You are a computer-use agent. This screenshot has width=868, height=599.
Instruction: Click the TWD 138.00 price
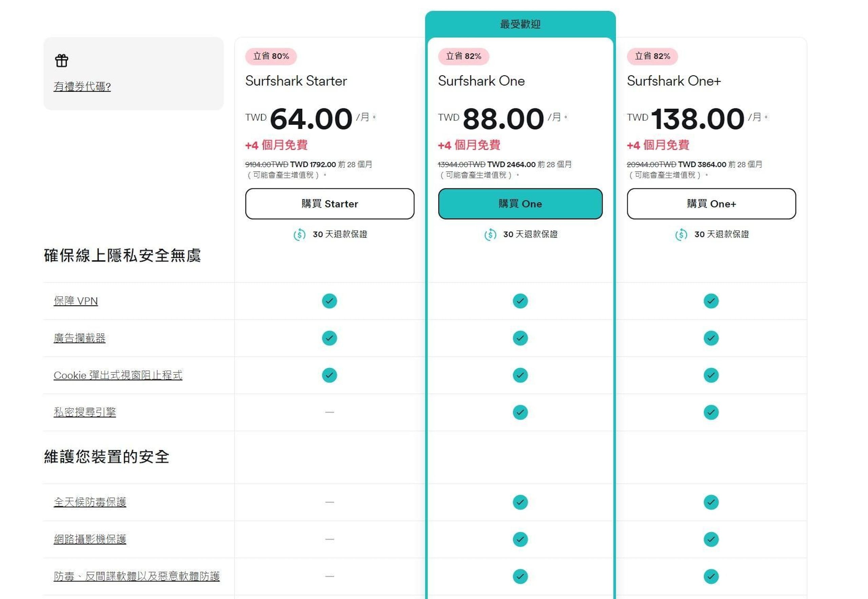tap(686, 119)
